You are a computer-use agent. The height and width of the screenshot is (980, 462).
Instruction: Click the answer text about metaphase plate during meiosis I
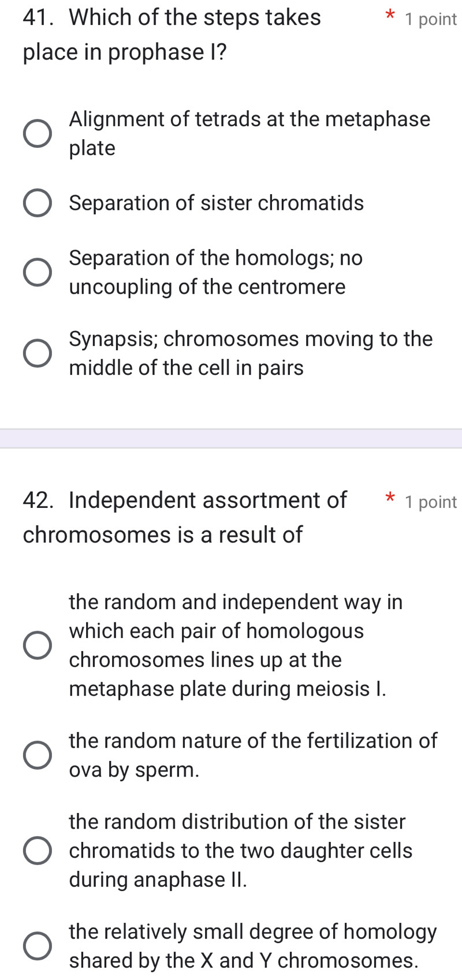tap(236, 645)
